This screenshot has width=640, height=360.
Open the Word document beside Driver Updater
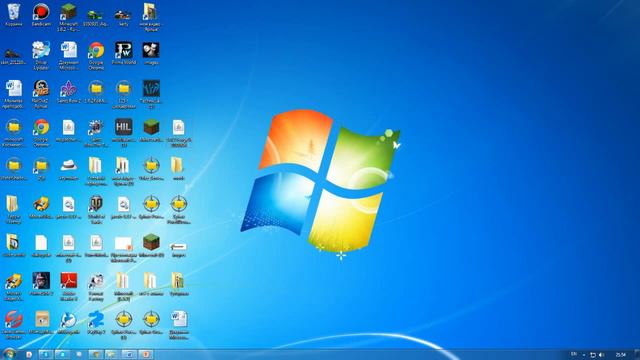coord(69,50)
